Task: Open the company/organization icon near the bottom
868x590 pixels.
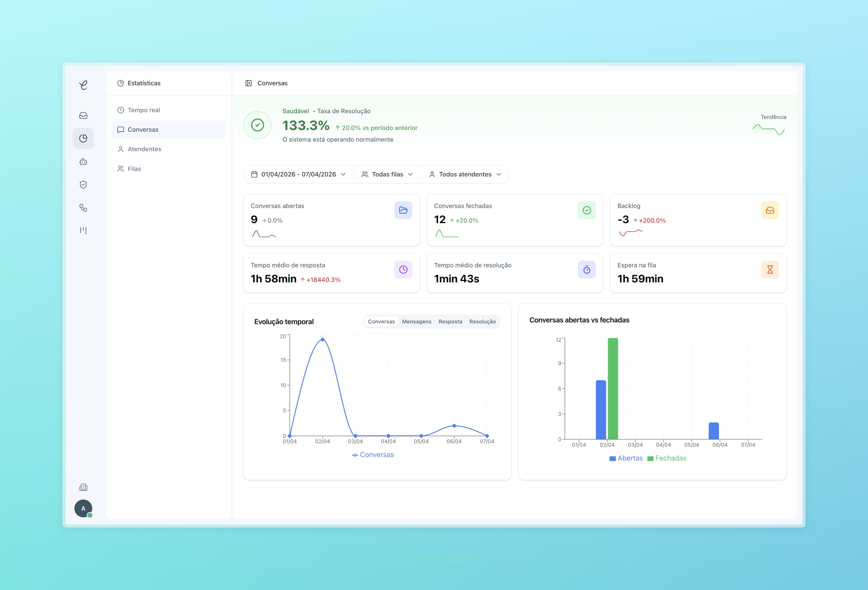Action: pos(83,487)
